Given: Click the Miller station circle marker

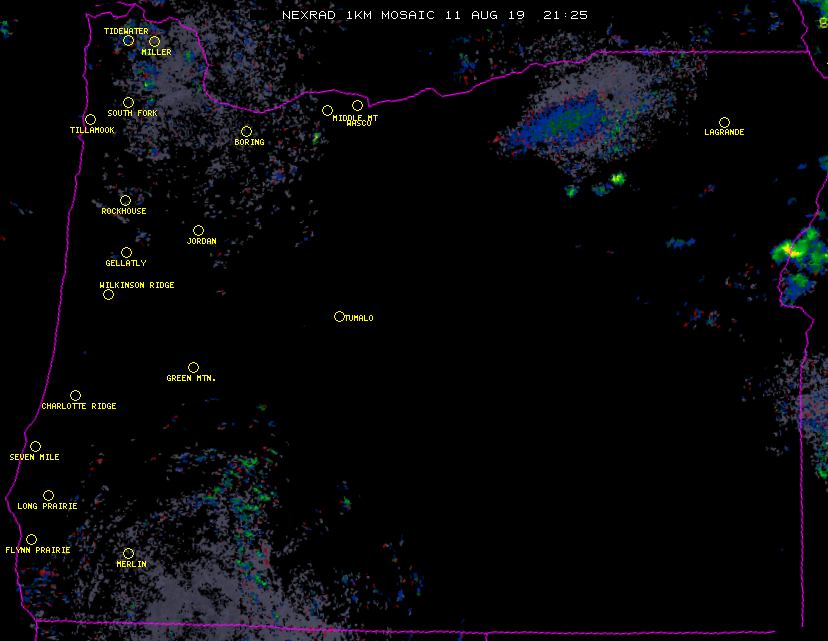Looking at the screenshot, I should pos(154,41).
